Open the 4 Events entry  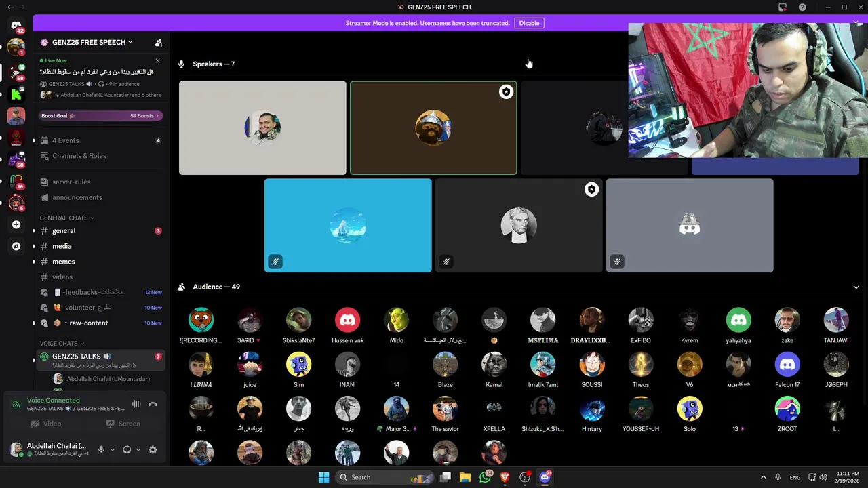(100, 140)
